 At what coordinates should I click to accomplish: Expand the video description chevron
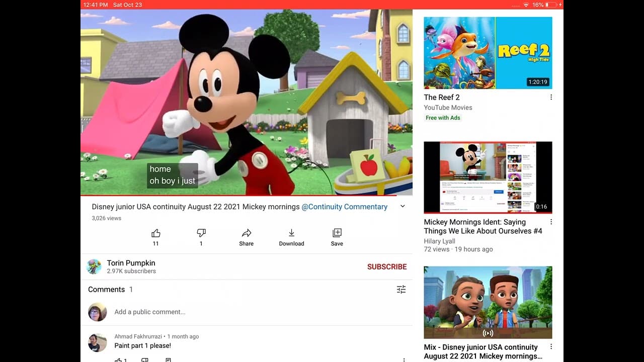point(403,206)
